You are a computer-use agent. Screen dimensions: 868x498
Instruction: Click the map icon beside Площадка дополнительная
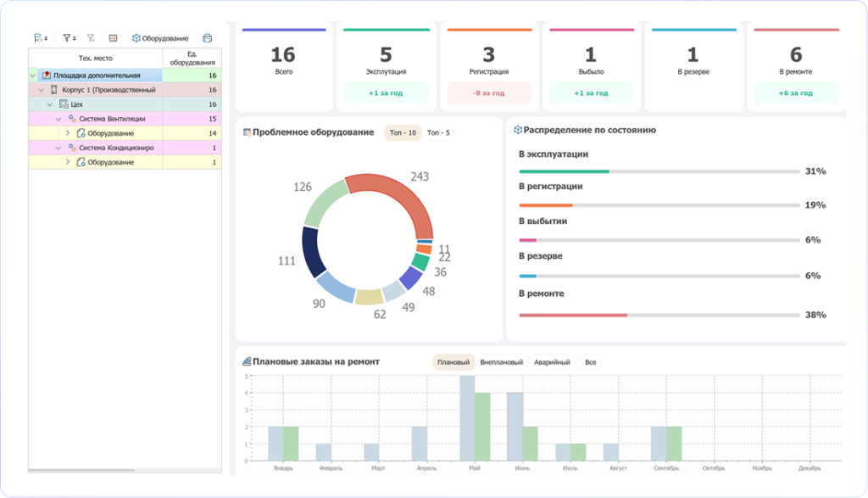(x=47, y=76)
